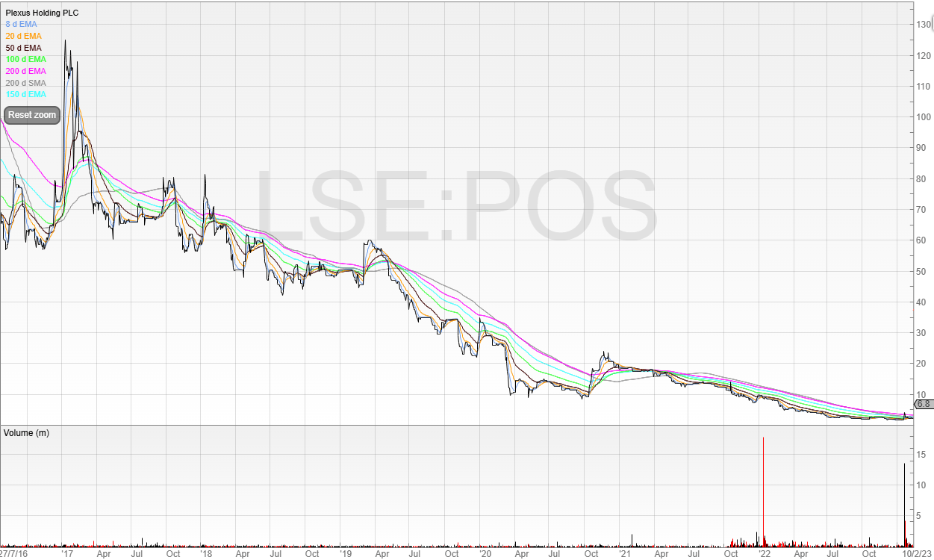The width and height of the screenshot is (934, 560).
Task: Click the 130 price axis label
Action: 924,25
